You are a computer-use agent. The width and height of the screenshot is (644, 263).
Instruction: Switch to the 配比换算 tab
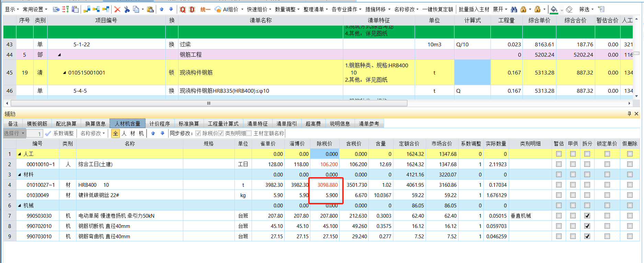click(x=66, y=124)
